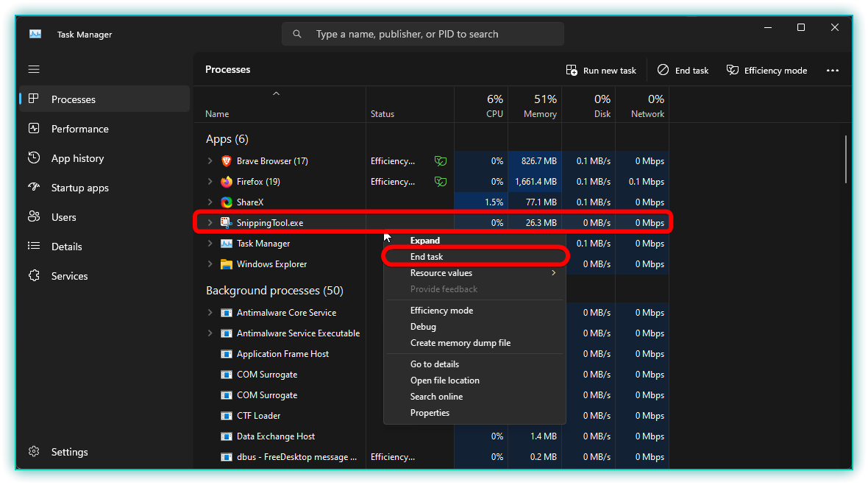Expand the Firefox process tree

pyautogui.click(x=210, y=182)
